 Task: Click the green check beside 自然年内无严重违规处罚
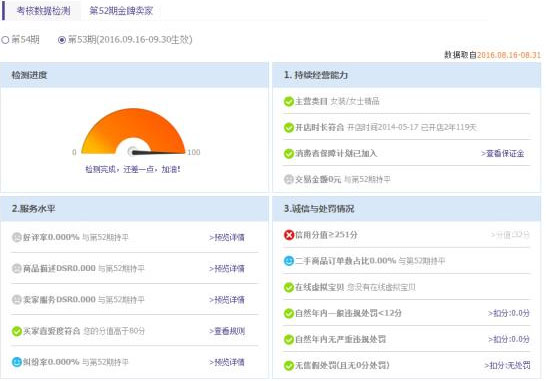[289, 339]
